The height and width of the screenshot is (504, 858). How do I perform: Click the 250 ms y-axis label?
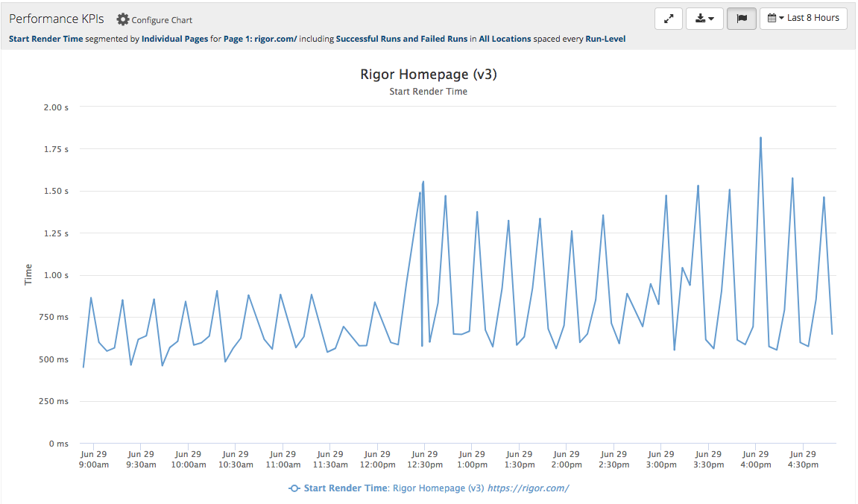[x=54, y=402]
